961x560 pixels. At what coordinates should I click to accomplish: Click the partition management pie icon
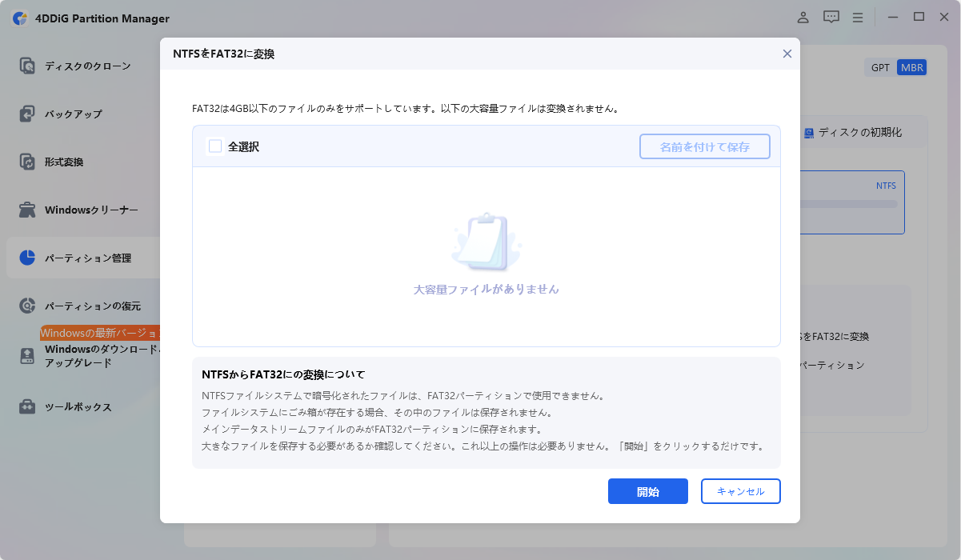tap(27, 258)
